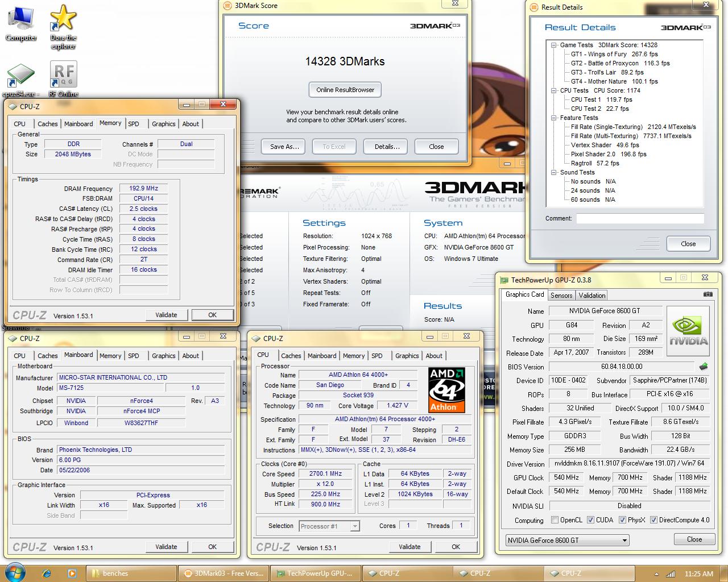The image size is (728, 582).
Task: Click into the Comment field in Result Details
Action: coord(640,219)
